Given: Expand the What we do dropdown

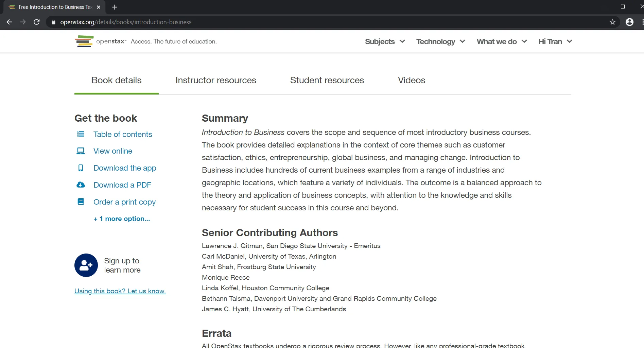Looking at the screenshot, I should (502, 41).
